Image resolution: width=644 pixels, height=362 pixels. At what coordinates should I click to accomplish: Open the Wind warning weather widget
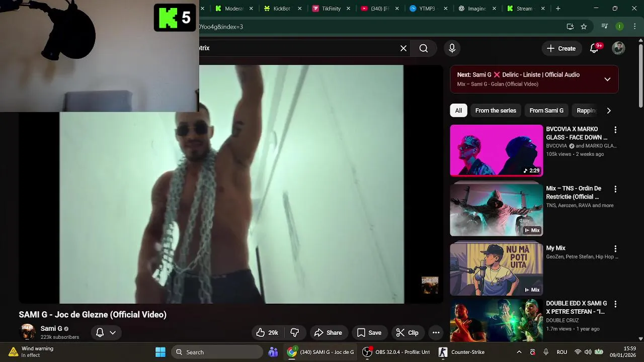31,352
